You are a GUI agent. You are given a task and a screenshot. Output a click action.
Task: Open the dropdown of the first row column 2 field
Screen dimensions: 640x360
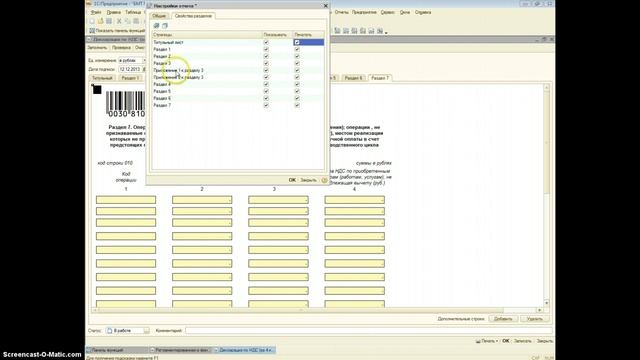tap(230, 200)
